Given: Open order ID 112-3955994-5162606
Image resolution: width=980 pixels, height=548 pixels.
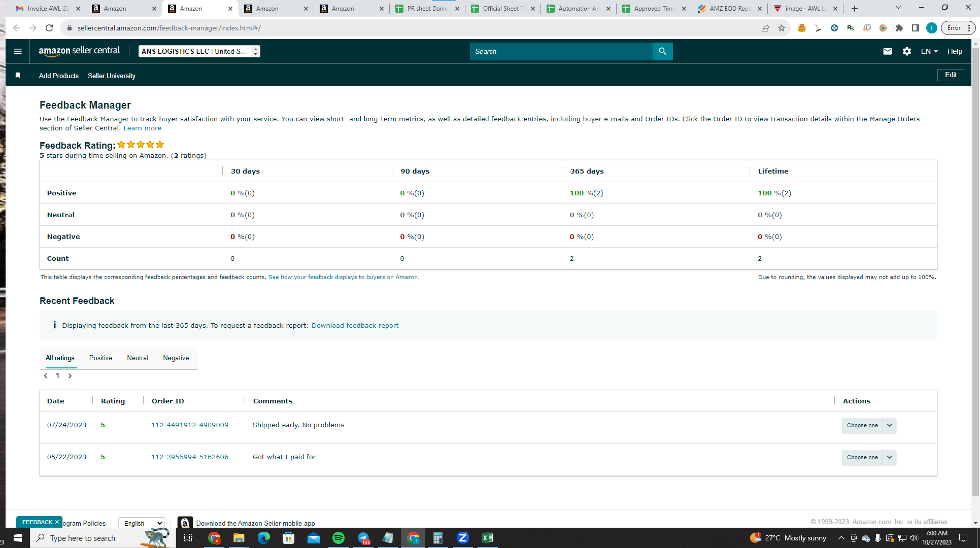Looking at the screenshot, I should (x=190, y=457).
